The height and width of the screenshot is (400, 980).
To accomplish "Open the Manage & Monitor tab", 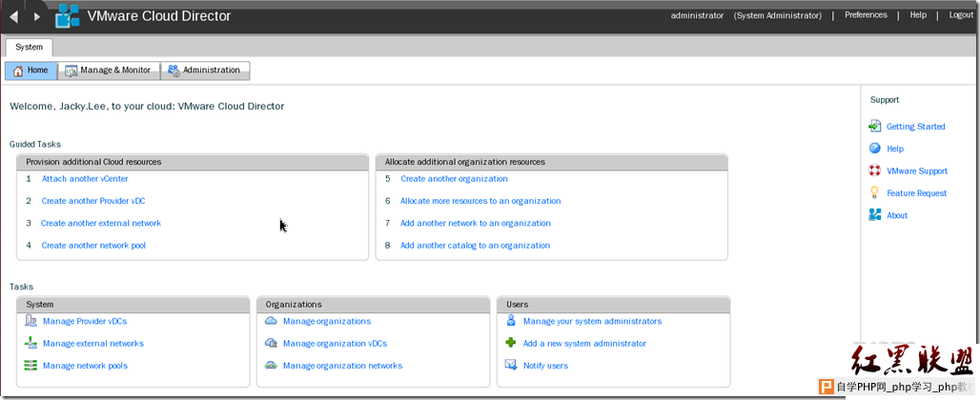I will (x=109, y=70).
